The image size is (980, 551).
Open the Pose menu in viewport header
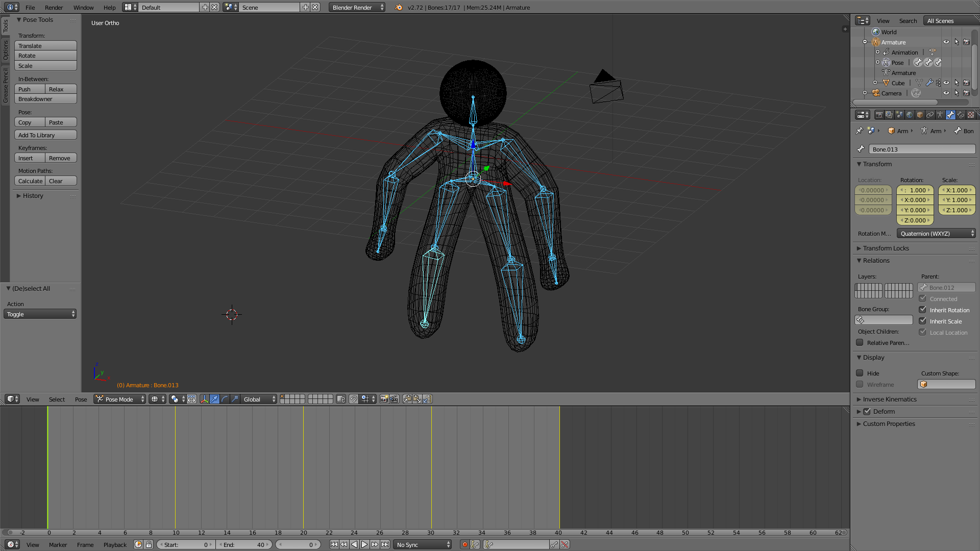pyautogui.click(x=81, y=399)
